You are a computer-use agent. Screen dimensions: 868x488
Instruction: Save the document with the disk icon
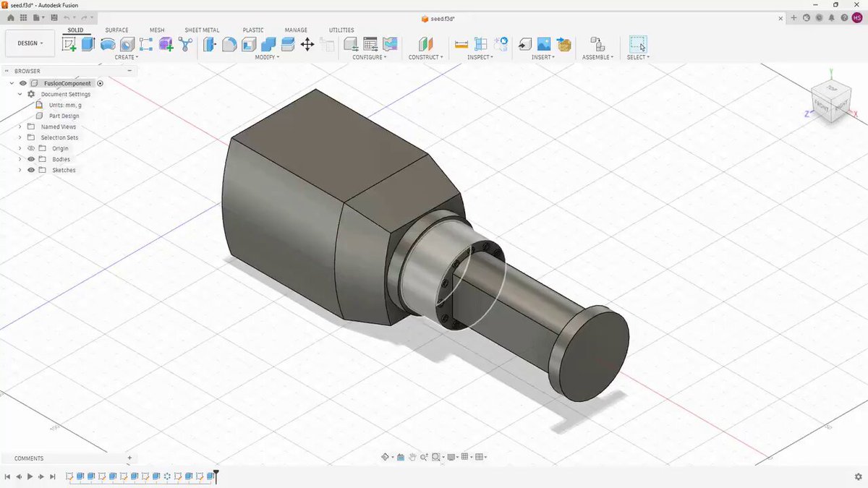(x=53, y=17)
